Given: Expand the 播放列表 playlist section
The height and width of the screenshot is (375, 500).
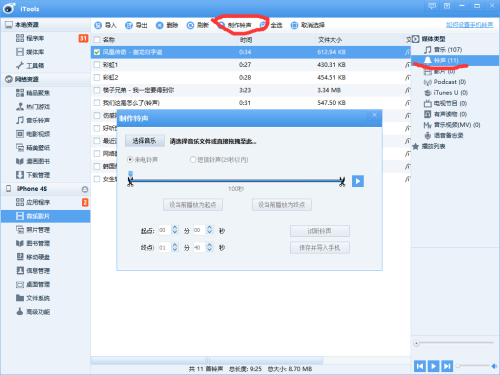Looking at the screenshot, I should point(429,146).
